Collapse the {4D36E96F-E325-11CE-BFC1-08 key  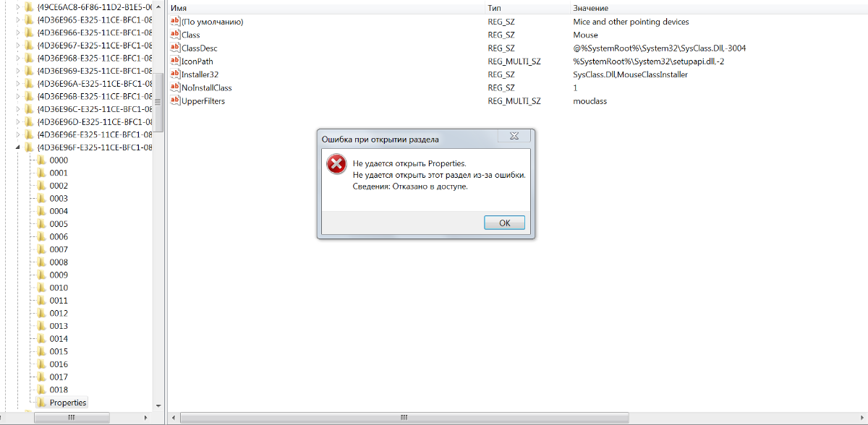pyautogui.click(x=18, y=147)
